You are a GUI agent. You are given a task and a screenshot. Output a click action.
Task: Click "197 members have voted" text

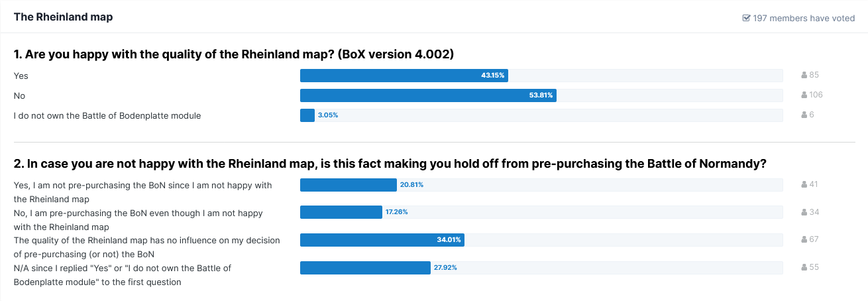click(804, 19)
